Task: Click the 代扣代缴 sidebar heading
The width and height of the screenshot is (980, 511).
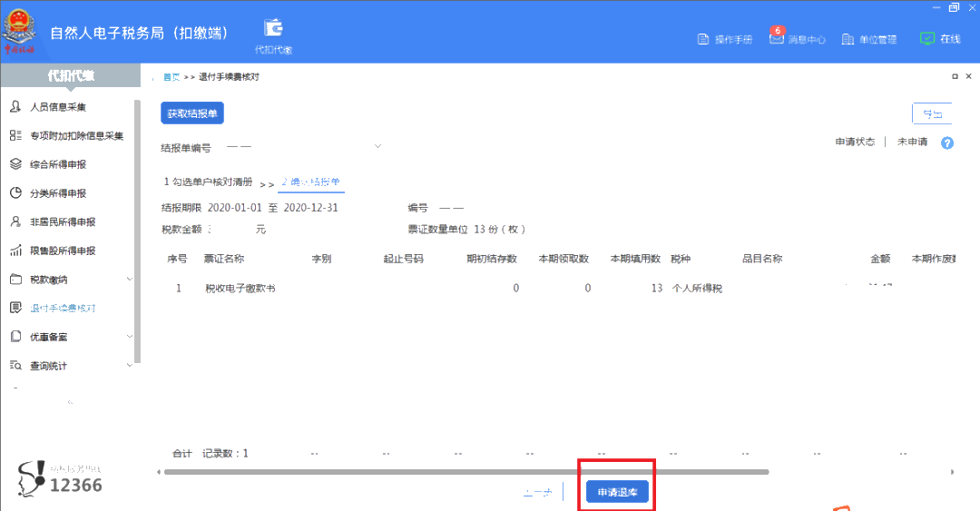Action: click(x=71, y=75)
